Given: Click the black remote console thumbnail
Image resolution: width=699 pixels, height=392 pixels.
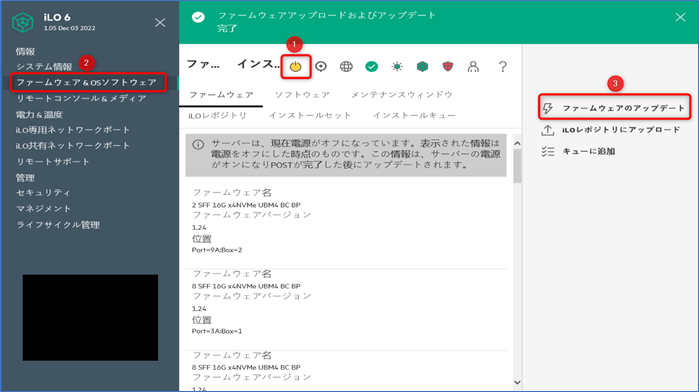Looking at the screenshot, I should click(x=90, y=318).
